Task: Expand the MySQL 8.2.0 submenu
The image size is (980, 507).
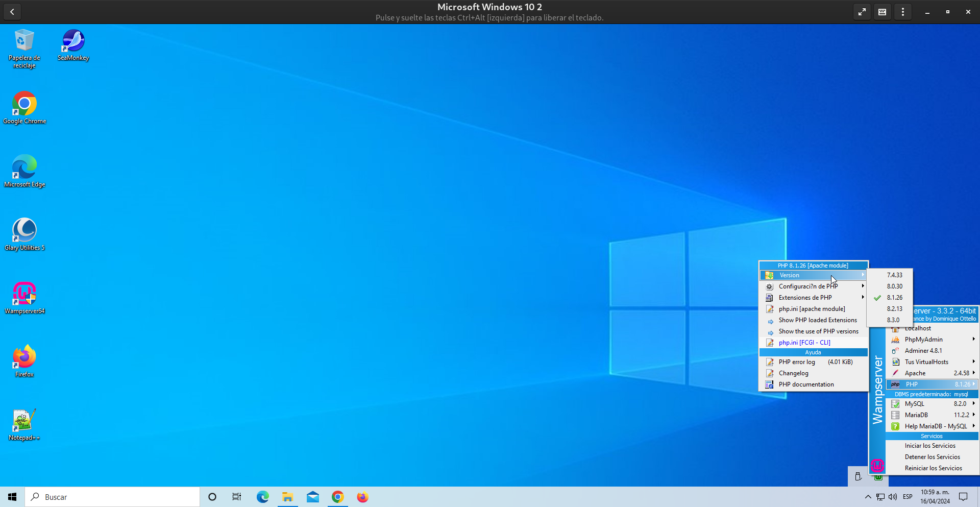Action: click(x=932, y=404)
